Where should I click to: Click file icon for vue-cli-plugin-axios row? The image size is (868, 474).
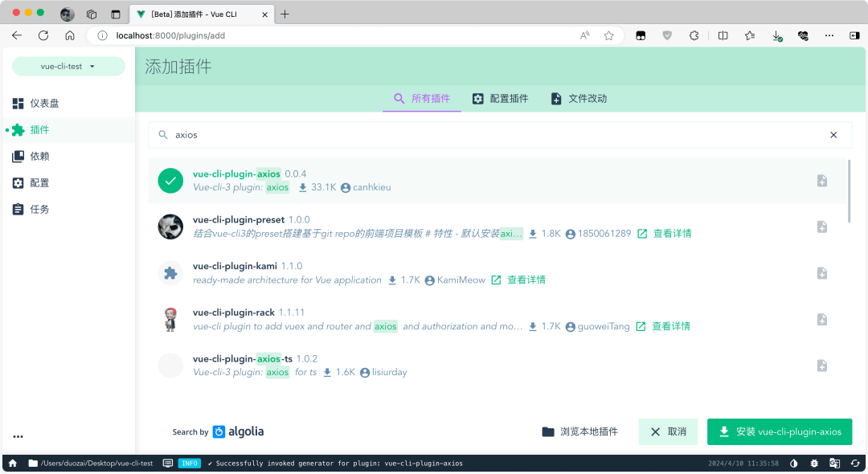pyautogui.click(x=822, y=181)
